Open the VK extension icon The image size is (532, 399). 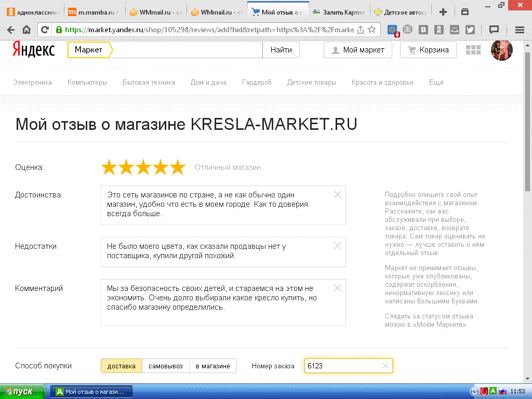pos(423,30)
